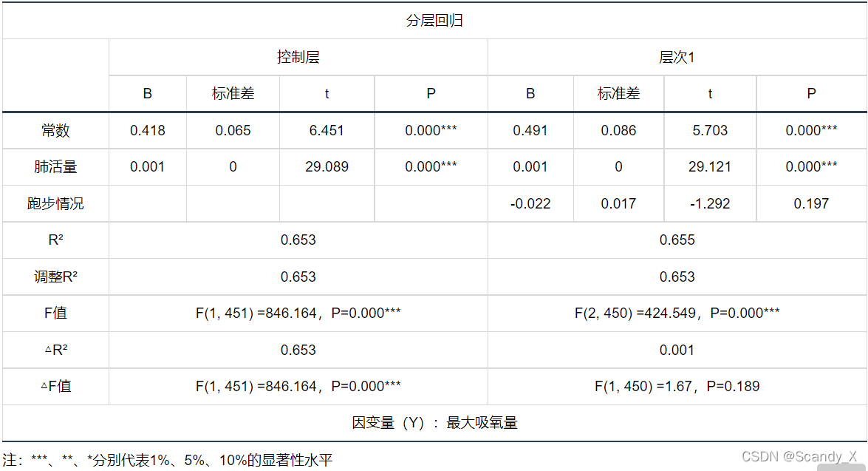The height and width of the screenshot is (471, 868).
Task: Select standard error 0.017
Action: (x=618, y=203)
